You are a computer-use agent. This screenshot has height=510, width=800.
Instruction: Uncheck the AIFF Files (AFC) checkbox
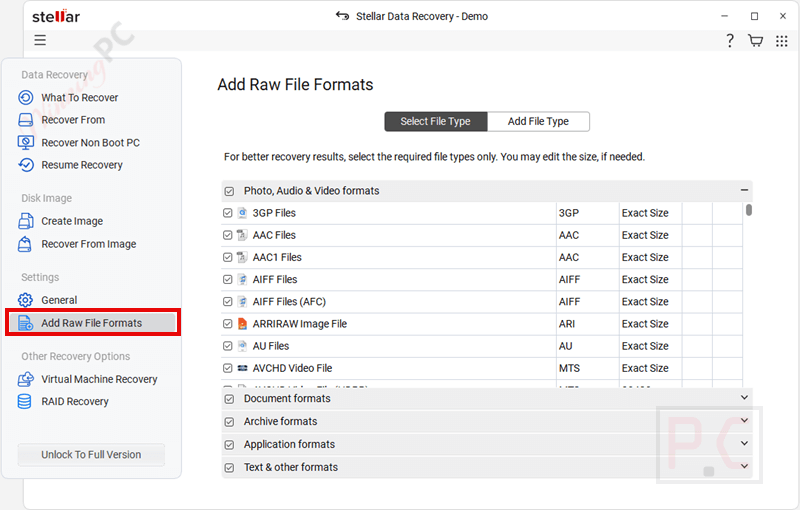click(x=228, y=301)
